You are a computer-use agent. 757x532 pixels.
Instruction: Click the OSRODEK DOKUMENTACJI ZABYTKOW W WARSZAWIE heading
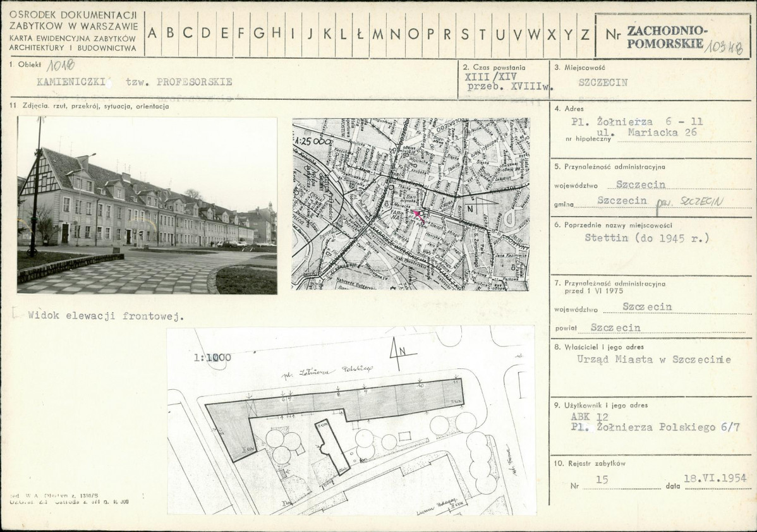tap(73, 21)
